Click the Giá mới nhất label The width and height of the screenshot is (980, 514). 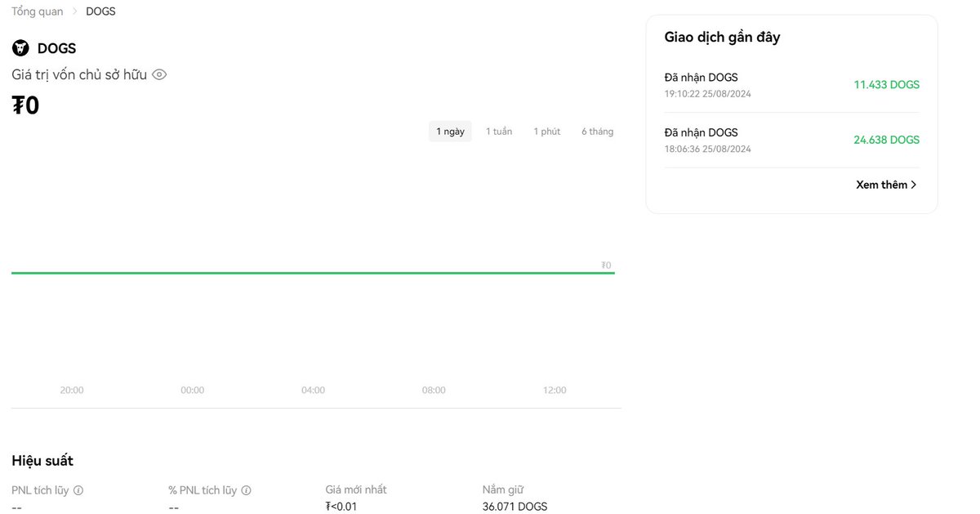356,489
